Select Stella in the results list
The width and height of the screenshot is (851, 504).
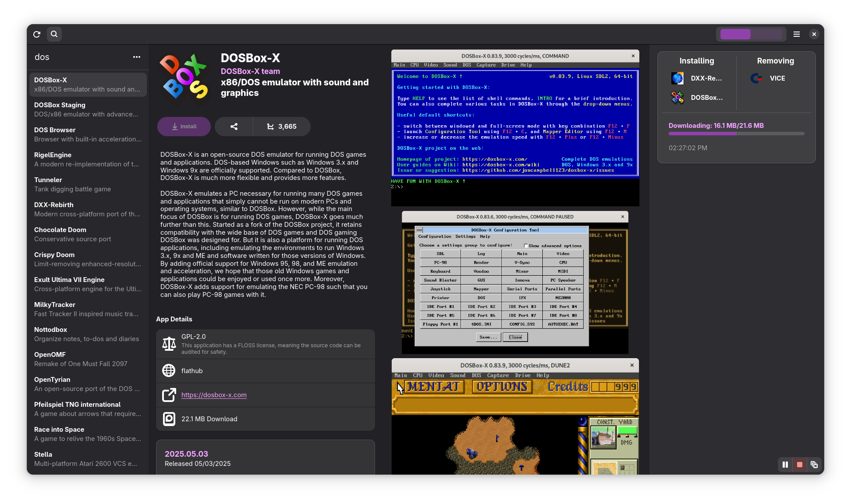pos(88,459)
